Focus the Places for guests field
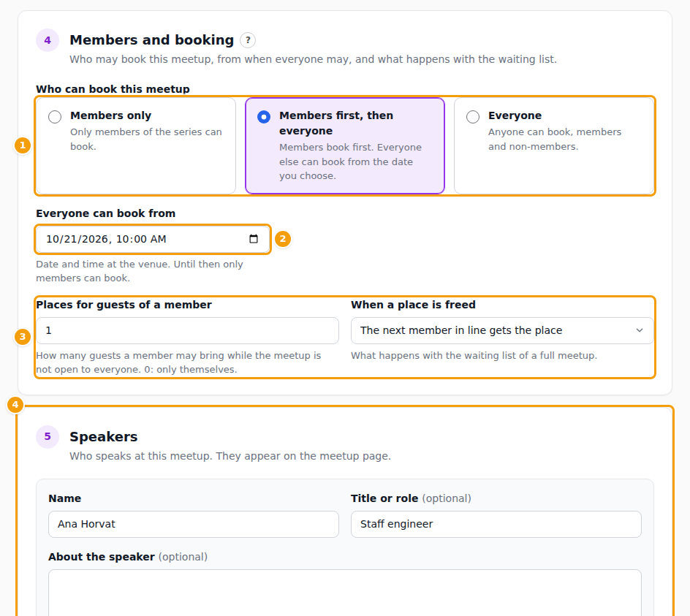 pos(187,330)
